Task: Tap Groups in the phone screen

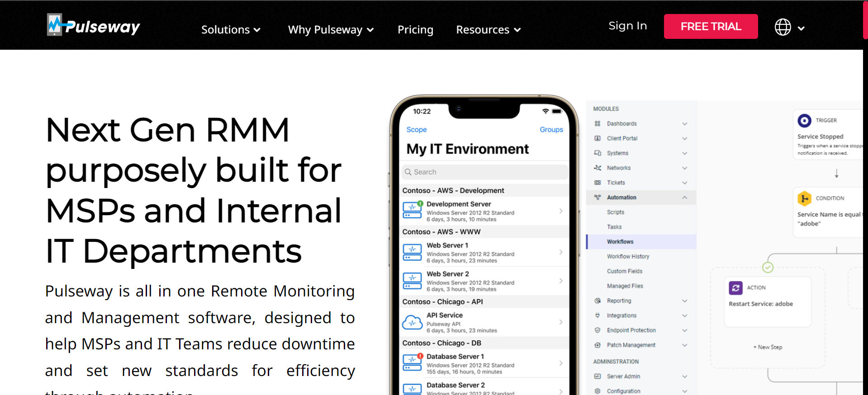Action: pos(551,130)
